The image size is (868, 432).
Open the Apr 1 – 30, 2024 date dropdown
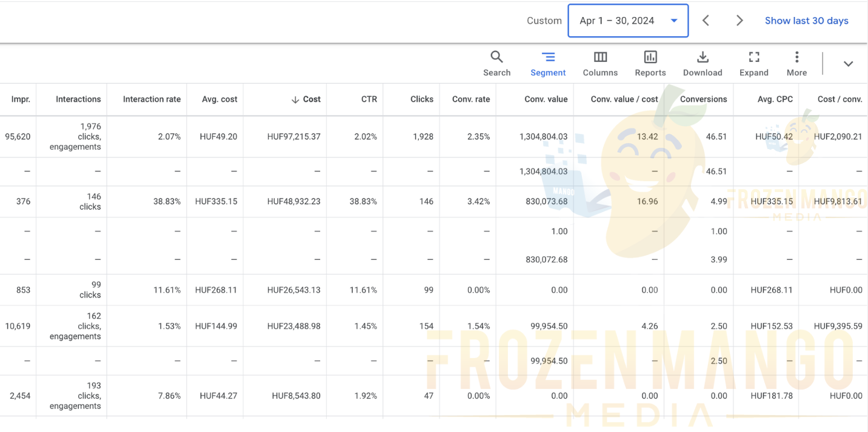(x=627, y=21)
